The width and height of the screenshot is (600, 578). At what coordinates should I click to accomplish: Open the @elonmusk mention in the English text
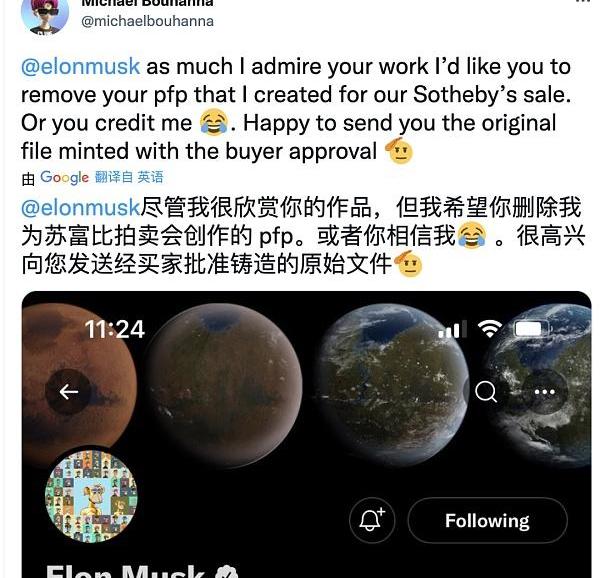(80, 67)
